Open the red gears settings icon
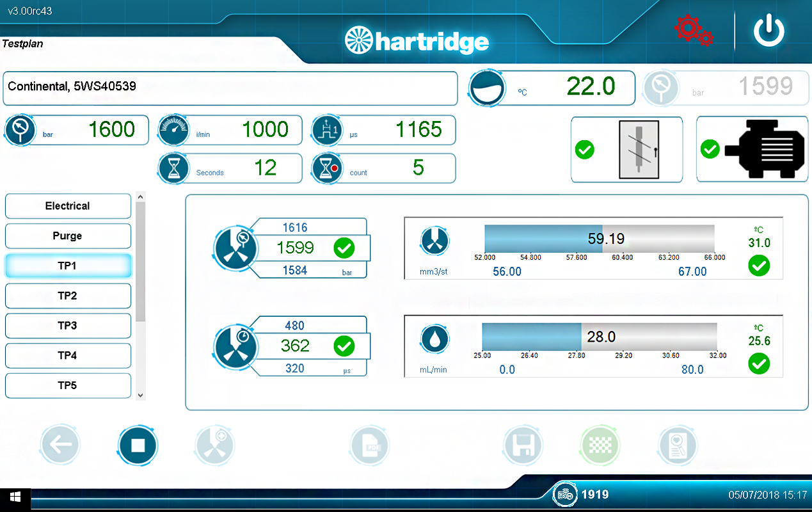The image size is (812, 512). (x=693, y=30)
